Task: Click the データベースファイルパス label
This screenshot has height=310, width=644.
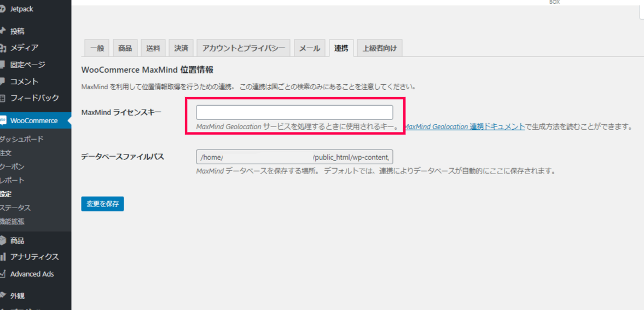Action: coord(123,156)
